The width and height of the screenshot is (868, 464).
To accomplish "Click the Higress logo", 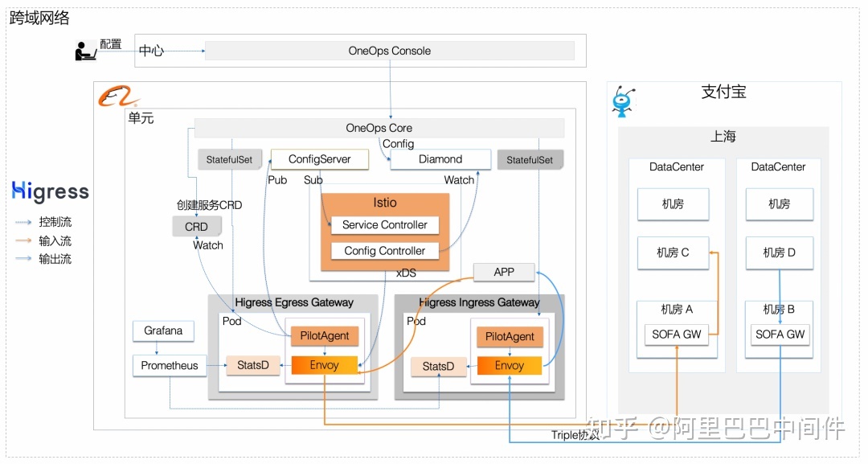I will click(x=50, y=191).
